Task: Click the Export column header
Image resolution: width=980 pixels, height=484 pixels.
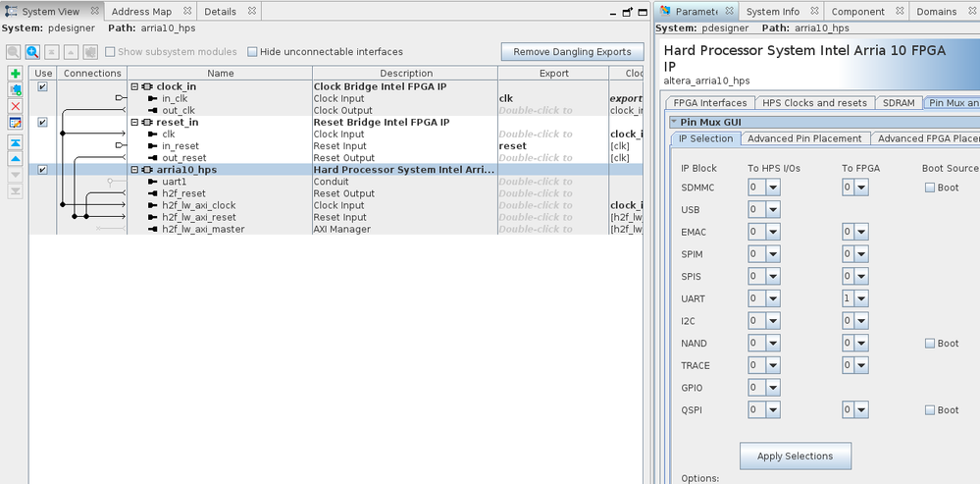Action: 553,74
